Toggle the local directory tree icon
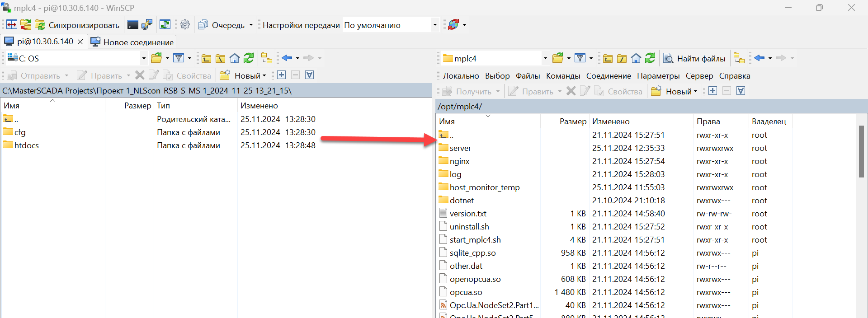 [x=267, y=58]
